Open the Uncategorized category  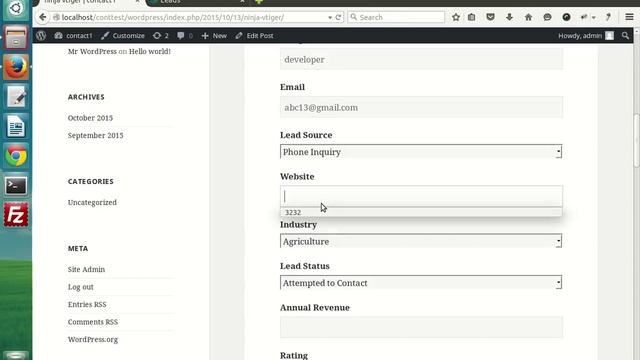pyautogui.click(x=92, y=202)
